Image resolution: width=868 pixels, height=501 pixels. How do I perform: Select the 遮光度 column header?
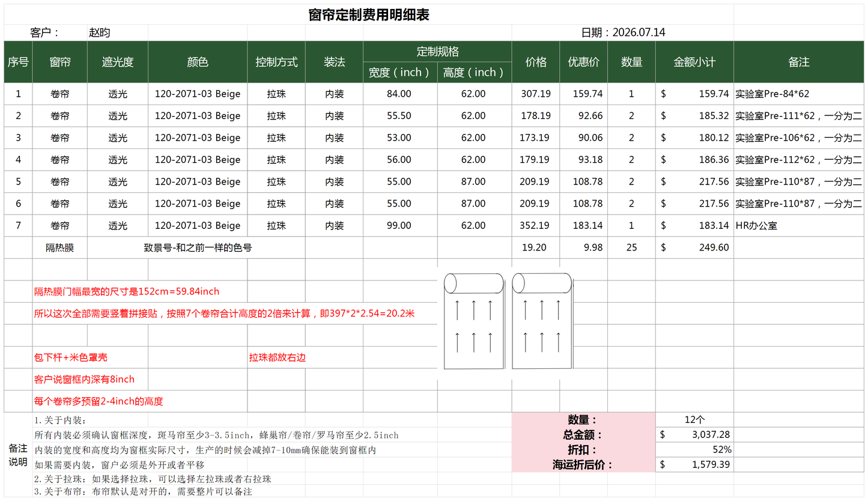[x=118, y=62]
